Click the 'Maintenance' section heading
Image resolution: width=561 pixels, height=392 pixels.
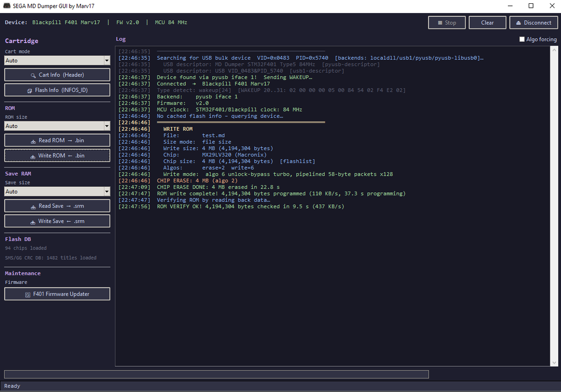(x=22, y=273)
